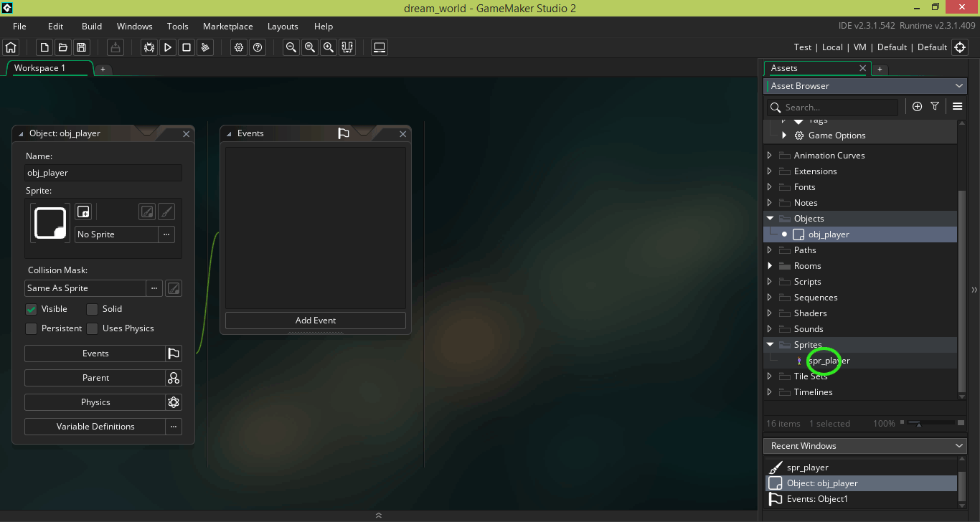The width and height of the screenshot is (980, 522).
Task: Click the laptop mode monitor icon
Action: pos(380,47)
